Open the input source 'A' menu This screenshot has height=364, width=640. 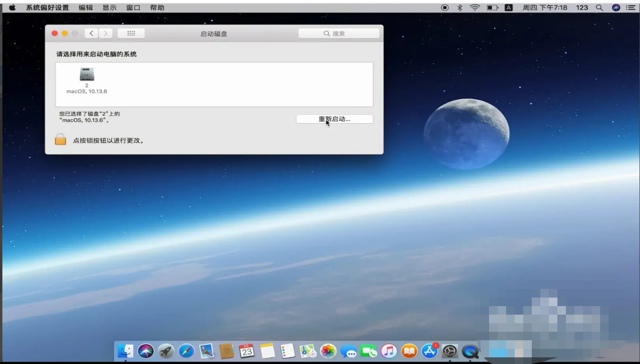coord(508,8)
